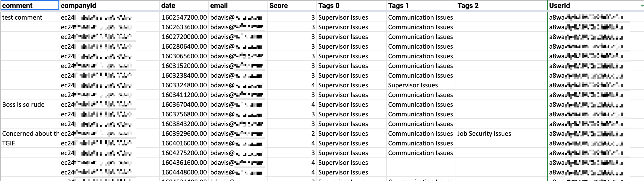Image resolution: width=644 pixels, height=181 pixels.
Task: Select the 'companyId' column header
Action: (x=109, y=5)
